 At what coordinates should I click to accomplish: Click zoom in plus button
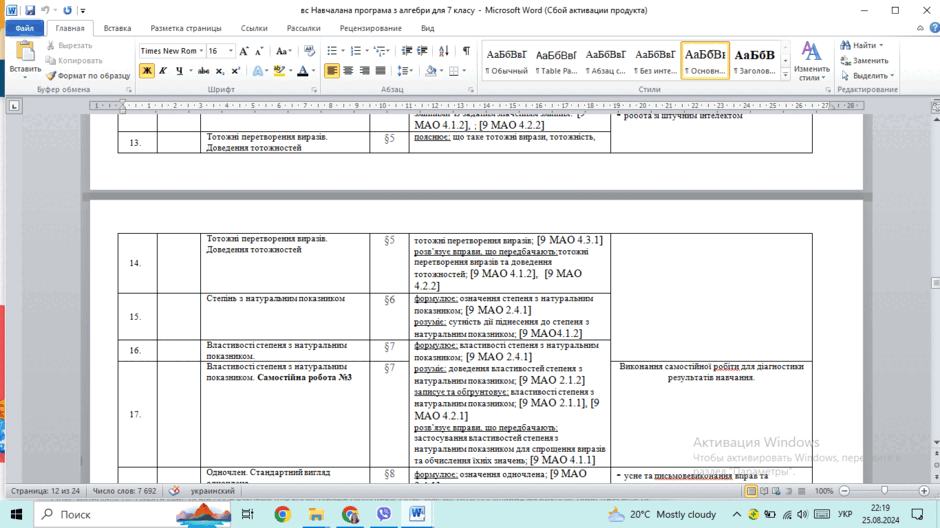[x=924, y=491]
